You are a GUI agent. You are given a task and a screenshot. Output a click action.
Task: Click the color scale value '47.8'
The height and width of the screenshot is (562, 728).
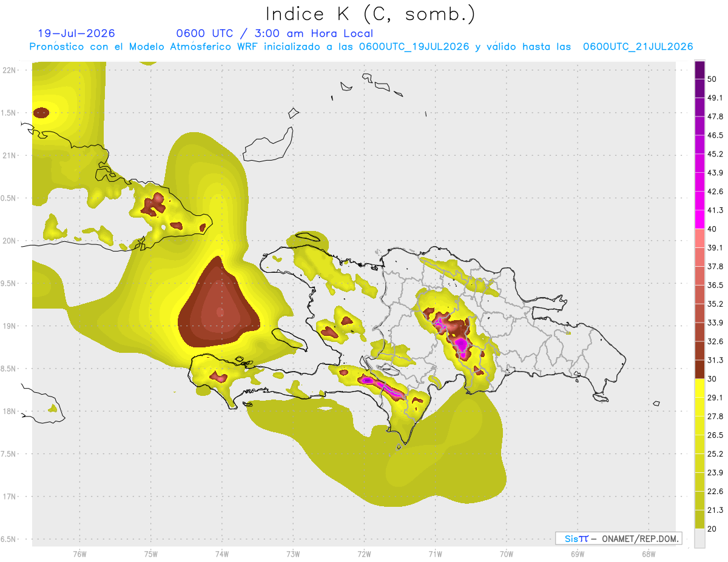click(715, 117)
